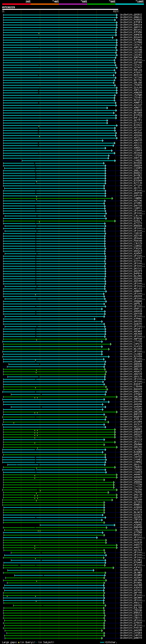The height and width of the screenshot is (644, 146).
Task: Select label UniRef100_B0X5E2
Action: 131,175
